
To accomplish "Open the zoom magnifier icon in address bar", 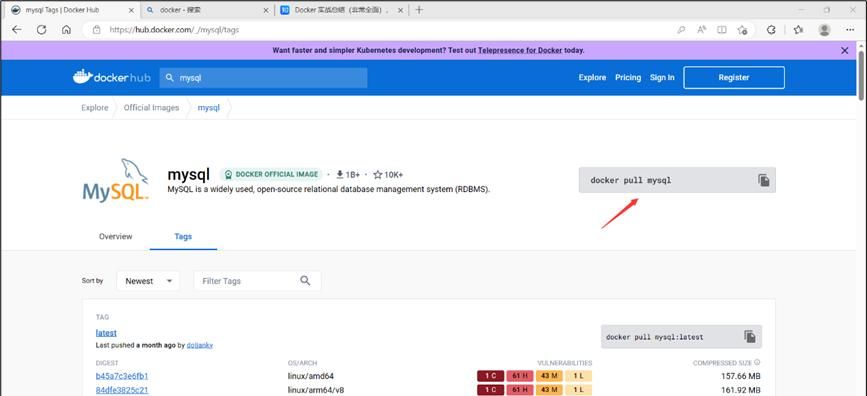I will pyautogui.click(x=682, y=30).
